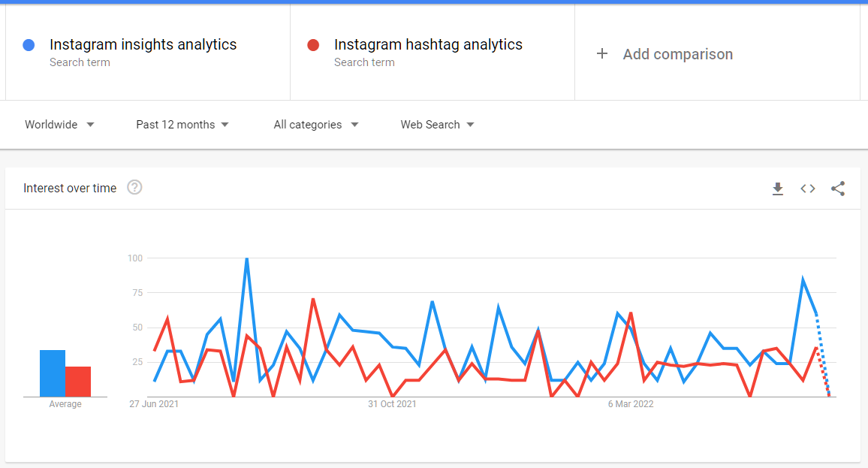Expand the Past 12 months time range

(x=182, y=125)
